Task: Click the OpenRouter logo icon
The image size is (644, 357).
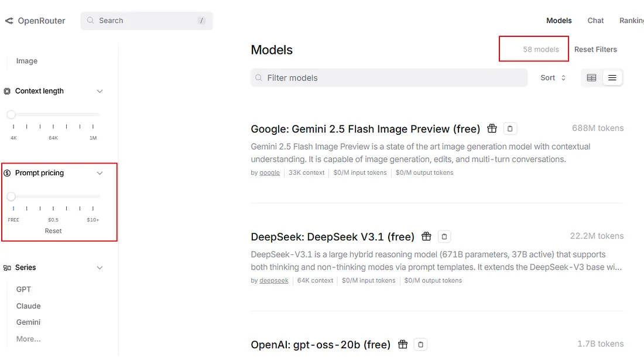Action: point(9,21)
